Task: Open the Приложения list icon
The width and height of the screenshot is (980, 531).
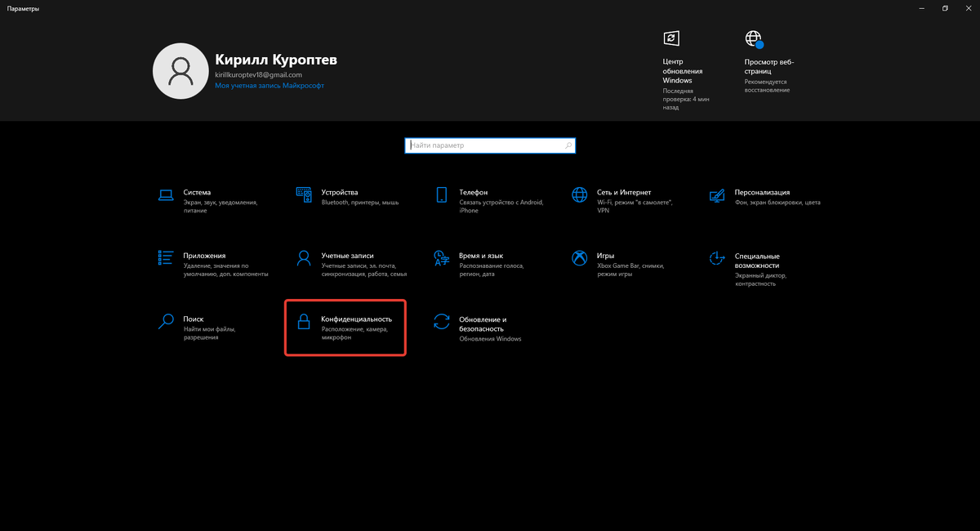Action: click(166, 258)
